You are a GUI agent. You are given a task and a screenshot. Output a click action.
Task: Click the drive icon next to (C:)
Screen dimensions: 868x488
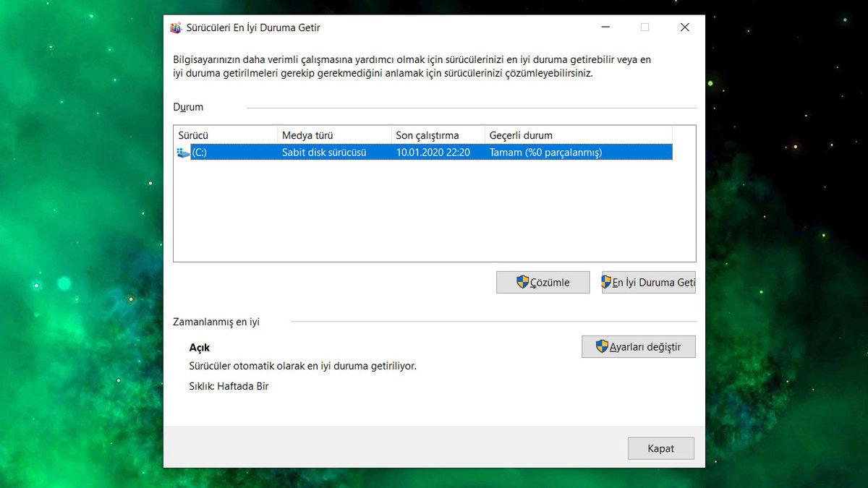tap(183, 152)
